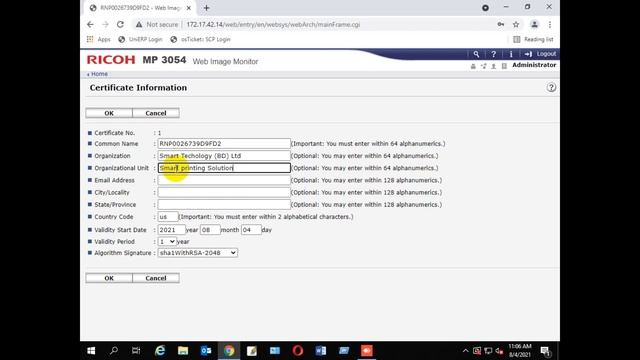This screenshot has width=640, height=360.
Task: Open a new browser tab
Action: pyautogui.click(x=207, y=8)
